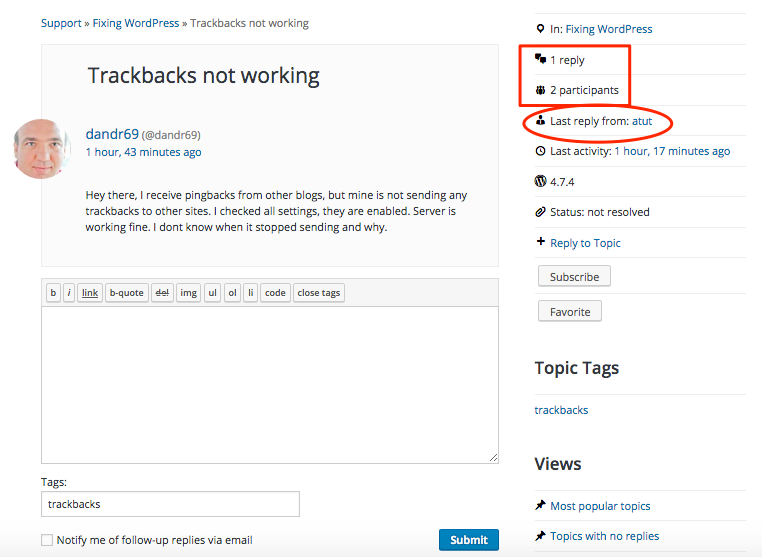Open Most popular topics view
Image resolution: width=762 pixels, height=557 pixels.
pyautogui.click(x=600, y=506)
